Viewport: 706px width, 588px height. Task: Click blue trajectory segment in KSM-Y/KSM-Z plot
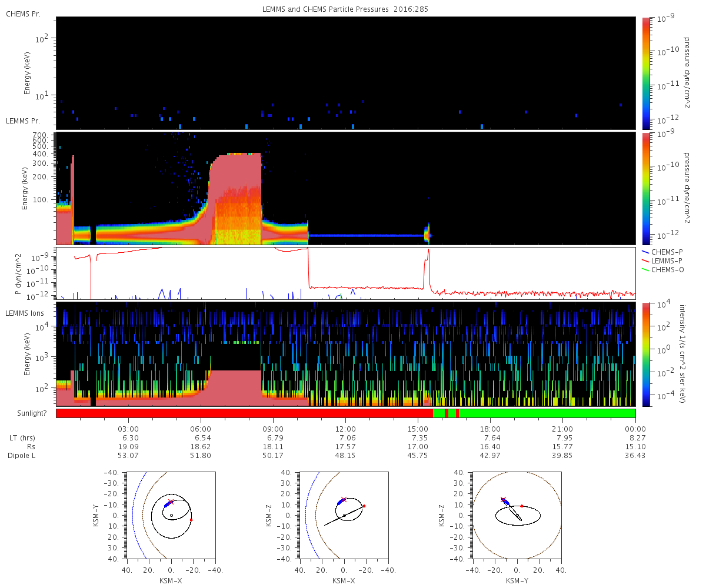(x=507, y=503)
